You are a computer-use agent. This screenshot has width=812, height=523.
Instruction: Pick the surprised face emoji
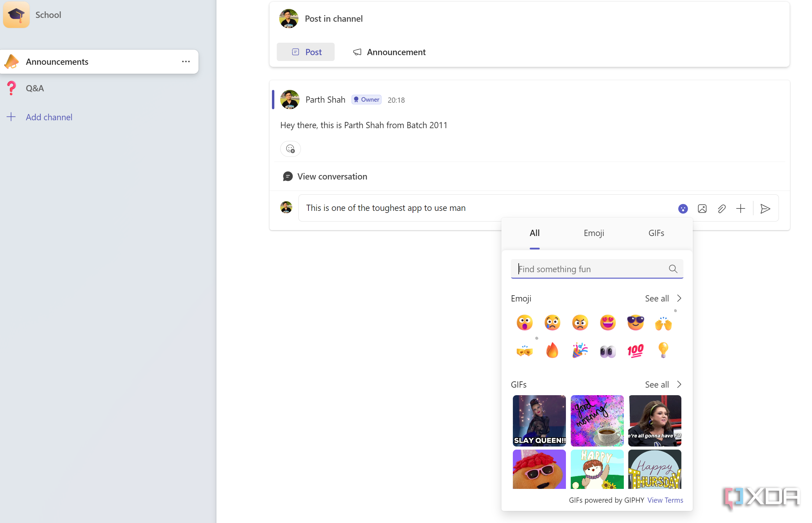tap(525, 323)
